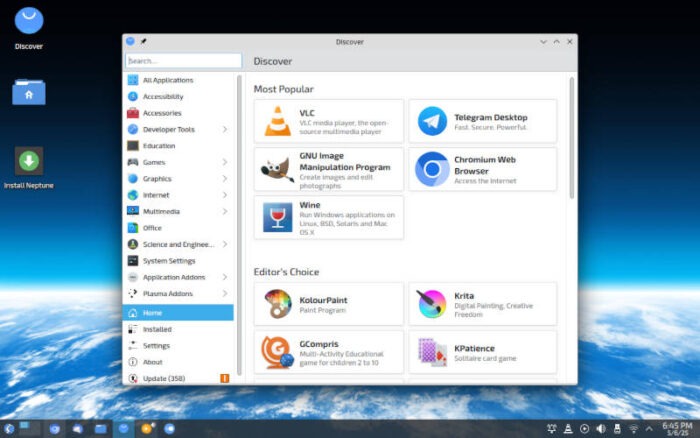Open the Installed sidebar entry

pos(178,329)
